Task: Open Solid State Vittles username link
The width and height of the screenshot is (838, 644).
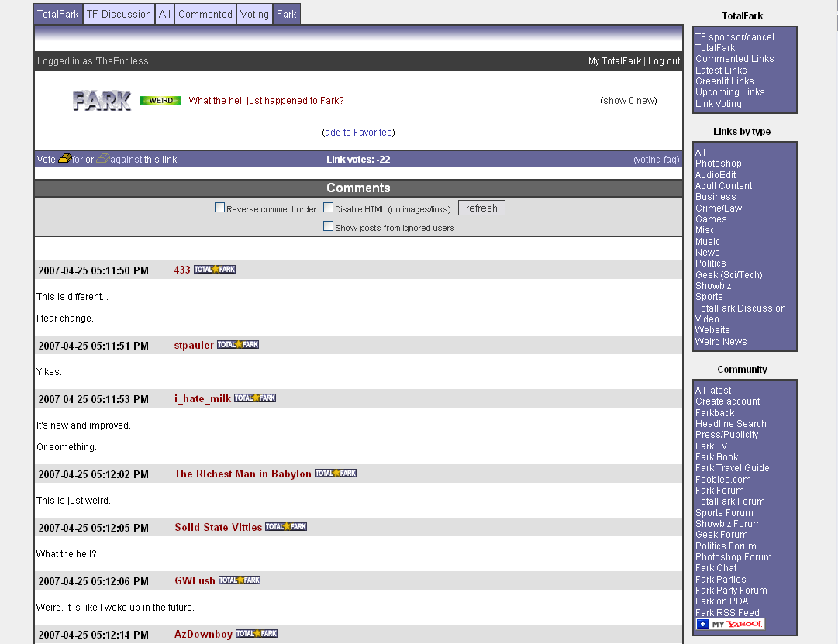Action: [x=218, y=528]
